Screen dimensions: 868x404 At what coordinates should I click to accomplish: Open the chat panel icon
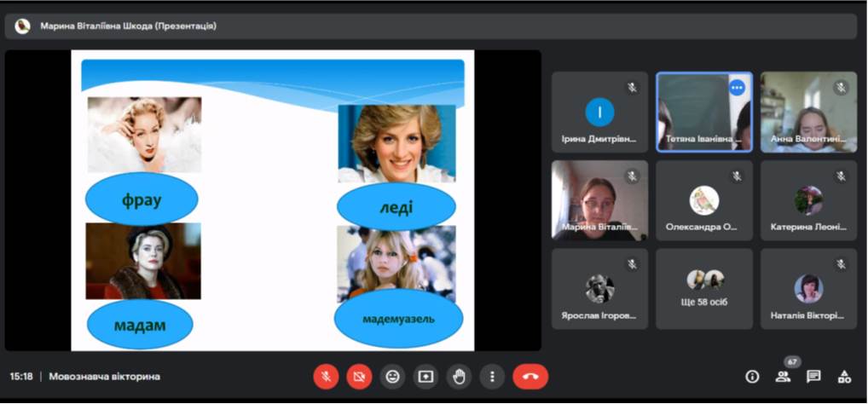[813, 378]
